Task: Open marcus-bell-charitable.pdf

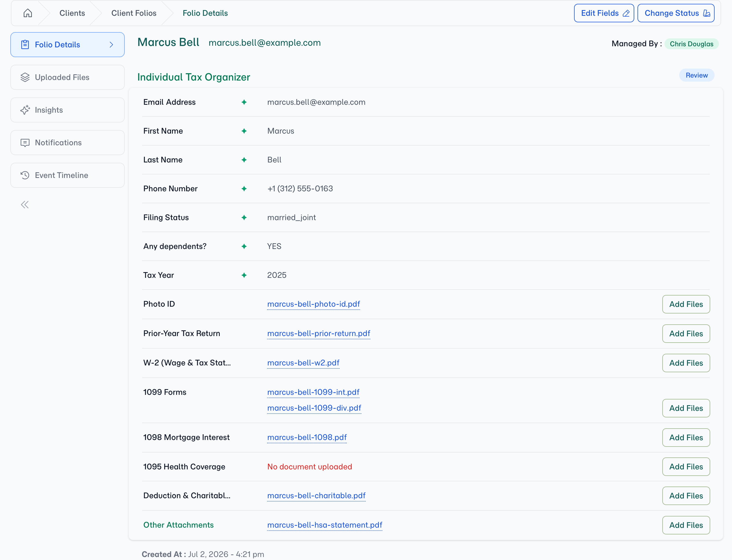Action: pos(316,496)
